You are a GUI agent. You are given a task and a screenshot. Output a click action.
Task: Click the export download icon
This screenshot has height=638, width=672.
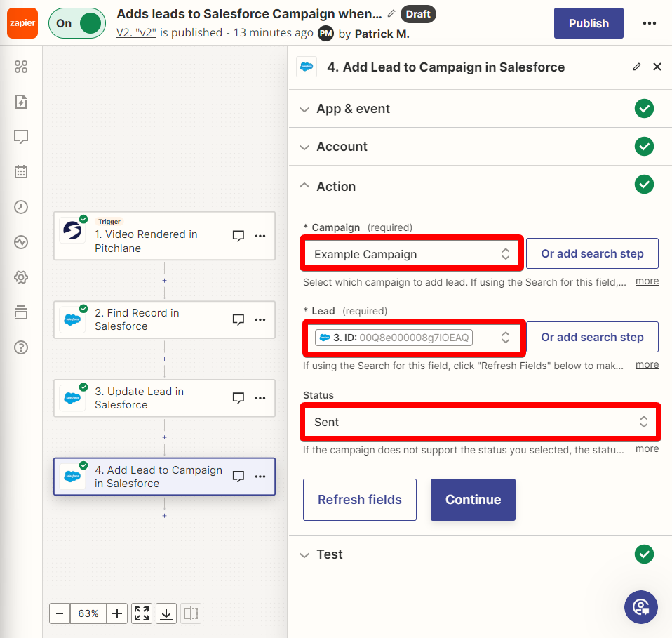coord(166,613)
